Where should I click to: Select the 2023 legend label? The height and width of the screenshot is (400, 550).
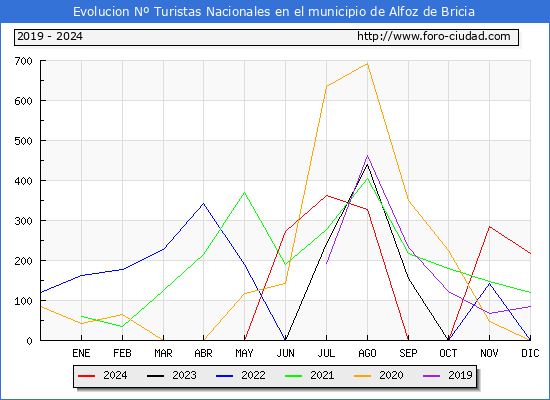point(184,375)
